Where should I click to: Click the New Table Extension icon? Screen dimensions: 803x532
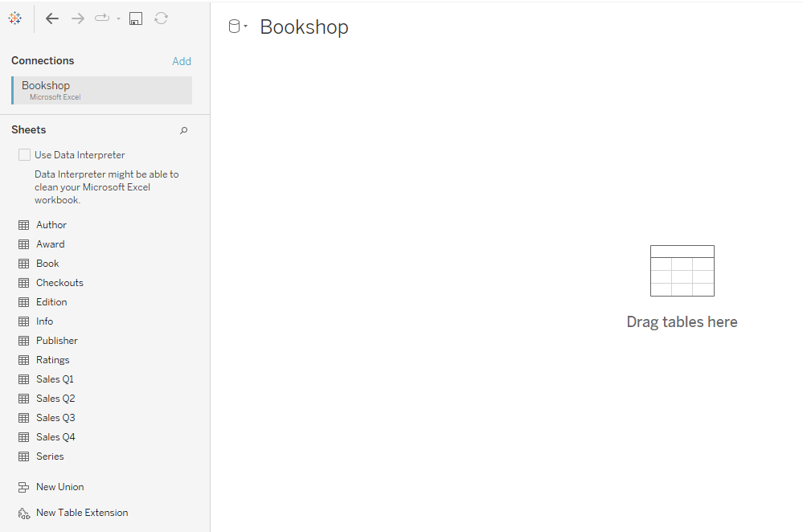click(23, 513)
